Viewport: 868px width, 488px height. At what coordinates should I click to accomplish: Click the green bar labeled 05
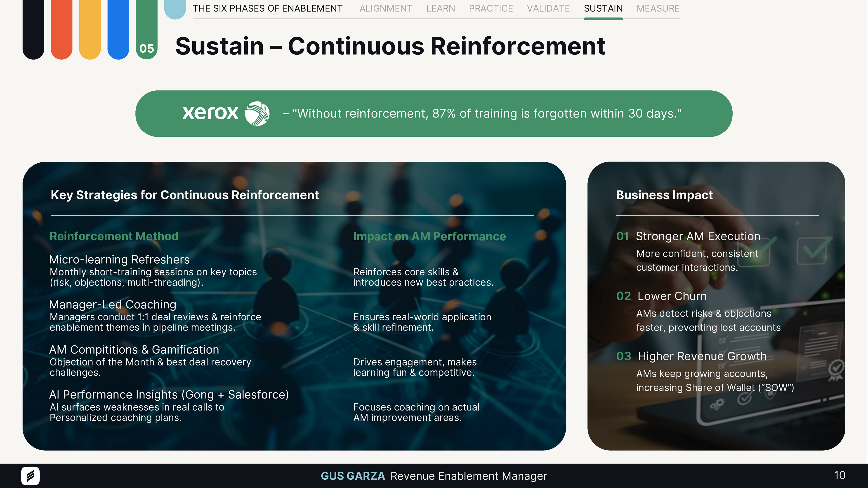pos(146,30)
